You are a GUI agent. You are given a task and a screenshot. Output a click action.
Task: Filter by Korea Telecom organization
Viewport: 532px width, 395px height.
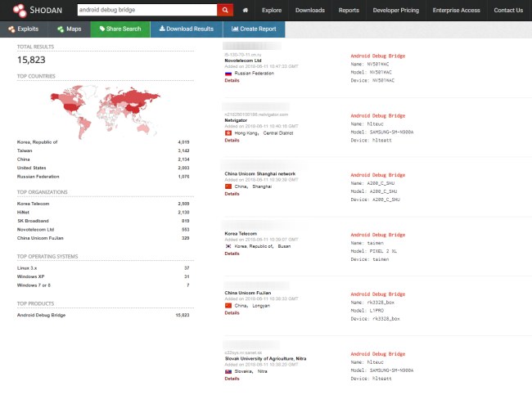[x=34, y=204]
